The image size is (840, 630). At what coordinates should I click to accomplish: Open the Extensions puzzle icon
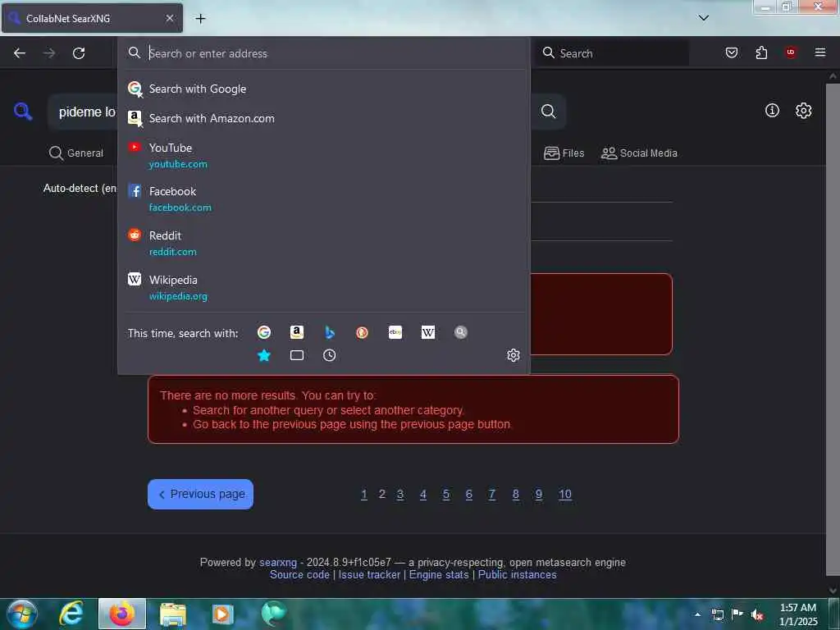pos(761,52)
